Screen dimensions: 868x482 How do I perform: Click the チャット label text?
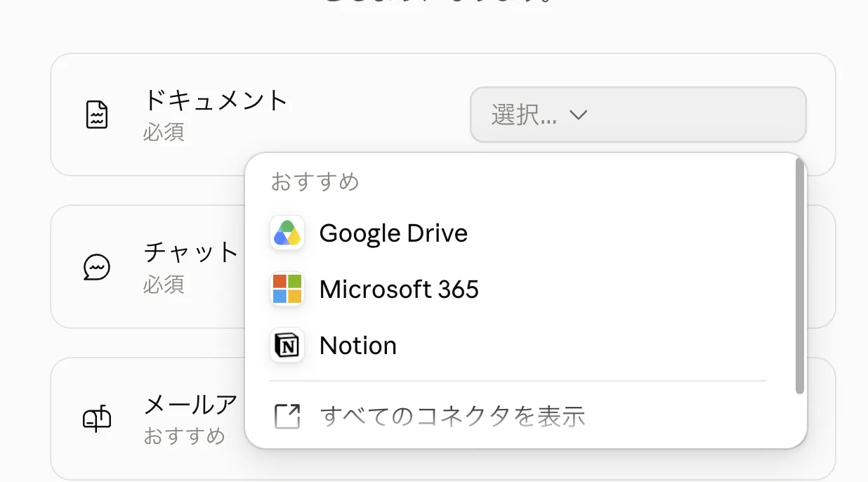(191, 252)
